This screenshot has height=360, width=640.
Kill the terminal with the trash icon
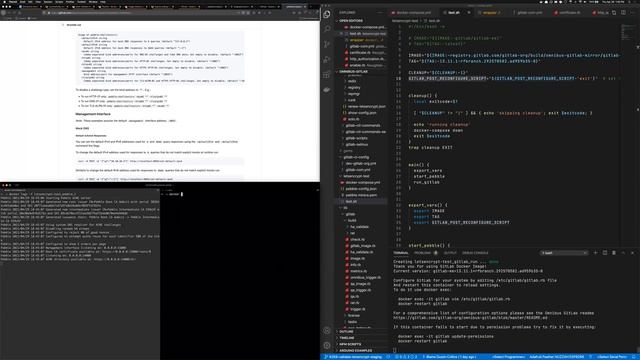pyautogui.click(x=614, y=253)
